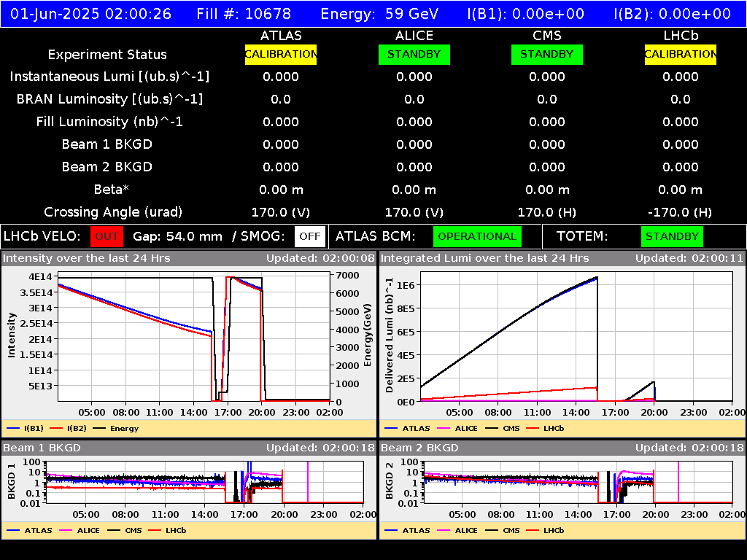This screenshot has width=747, height=560.
Task: Click the Beam 1 BKGD chart title
Action: coord(42,448)
